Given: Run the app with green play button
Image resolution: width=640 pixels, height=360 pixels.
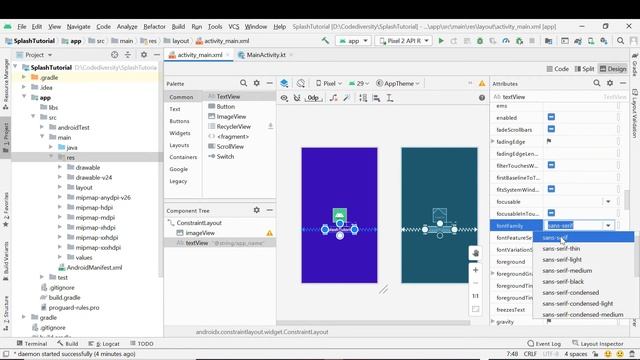Looking at the screenshot, I should pos(441,41).
